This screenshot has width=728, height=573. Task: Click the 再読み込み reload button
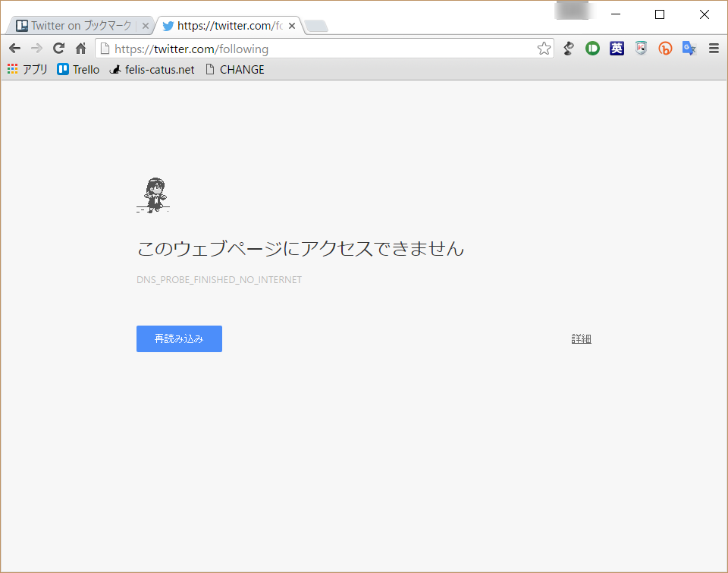tap(179, 338)
